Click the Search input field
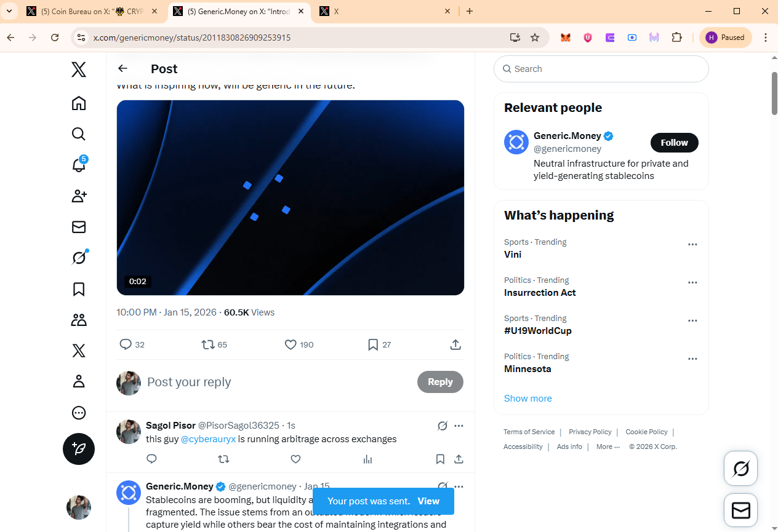This screenshot has height=532, width=778. point(601,69)
